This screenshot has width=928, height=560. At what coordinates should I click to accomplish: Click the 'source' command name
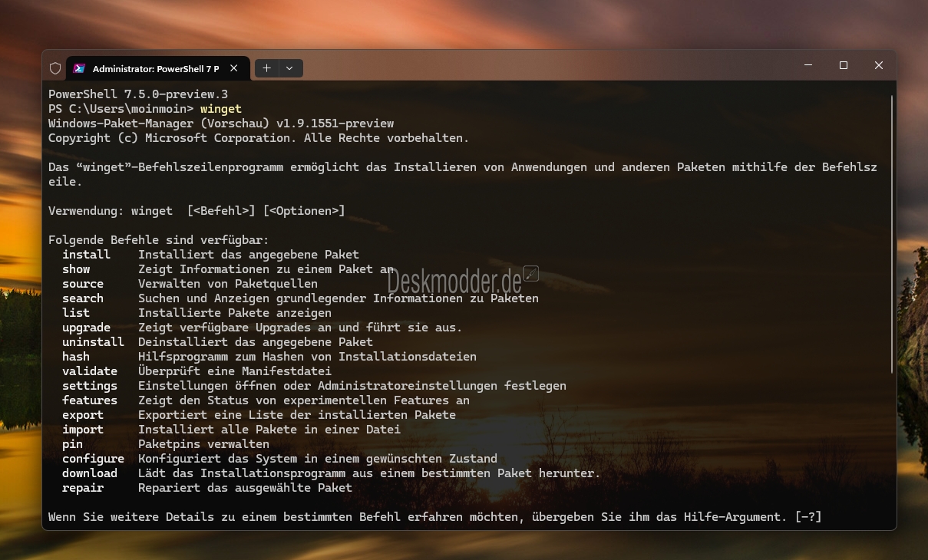click(x=83, y=284)
